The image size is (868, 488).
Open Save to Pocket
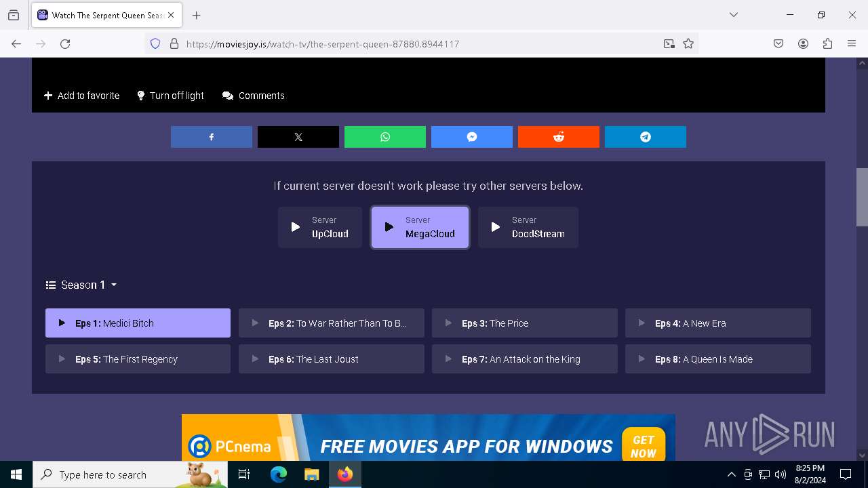pos(778,43)
